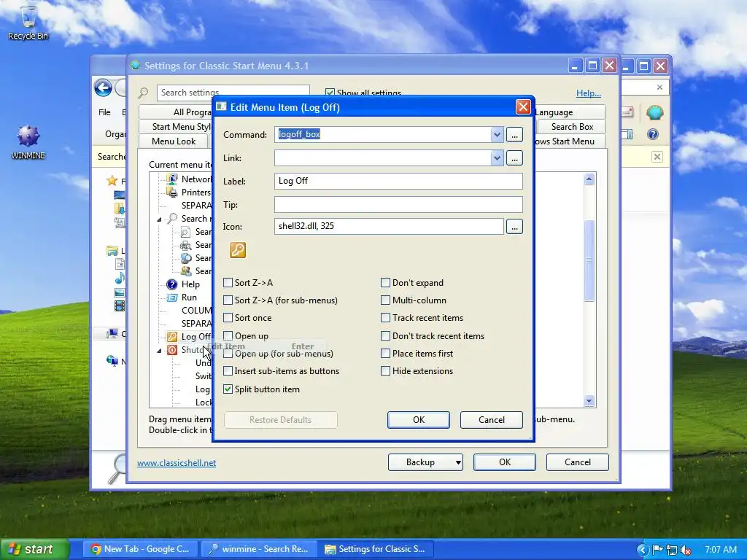Click the Classic Shell settings title bar icon
Image resolution: width=747 pixels, height=560 pixels.
pos(135,65)
